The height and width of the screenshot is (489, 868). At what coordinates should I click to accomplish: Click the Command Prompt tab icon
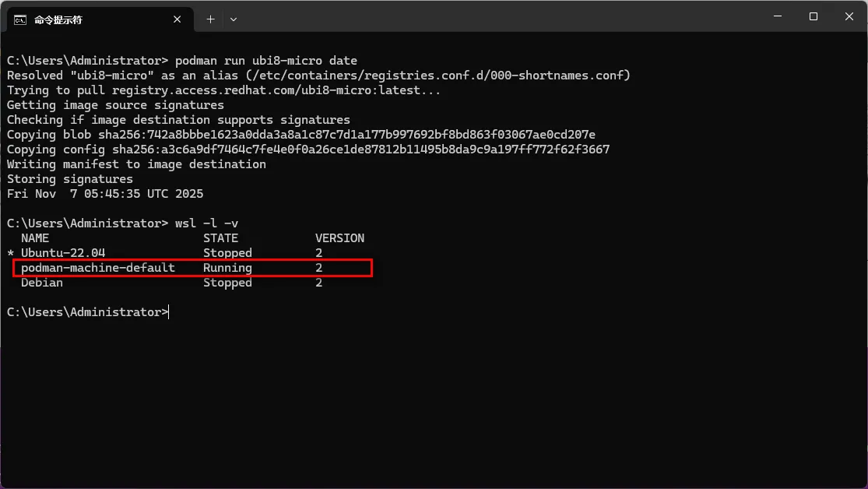(x=20, y=19)
